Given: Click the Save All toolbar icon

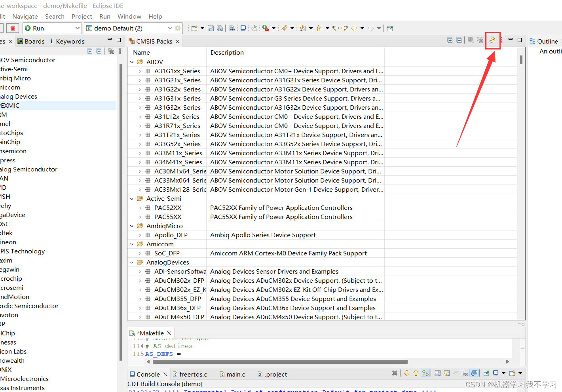Looking at the screenshot, I should pos(220,28).
